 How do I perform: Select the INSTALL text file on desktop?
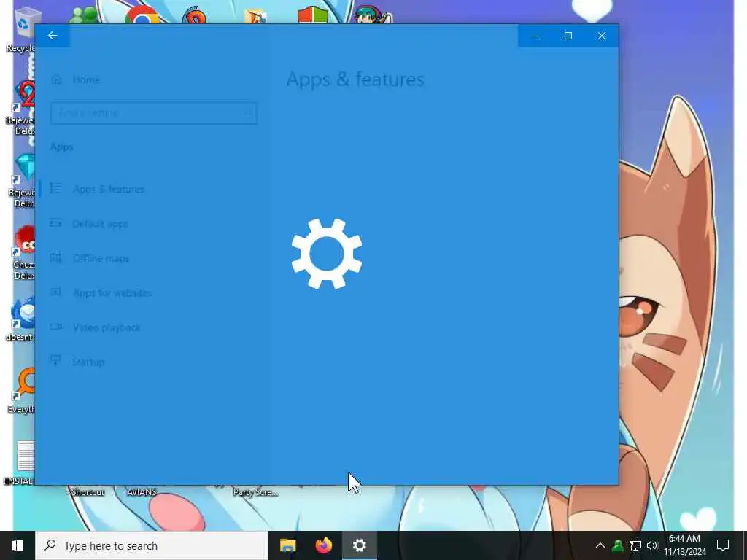click(20, 463)
